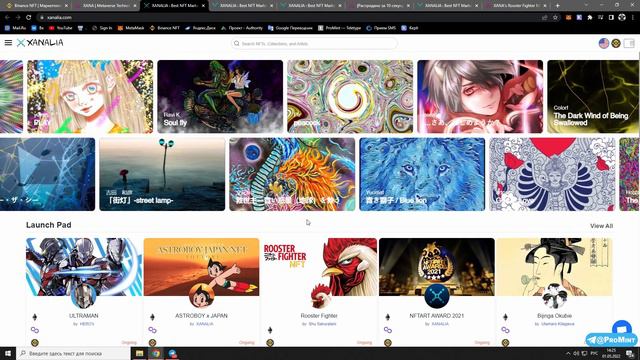
Task: Open the peacock artwork thumbnail
Action: coord(350,96)
